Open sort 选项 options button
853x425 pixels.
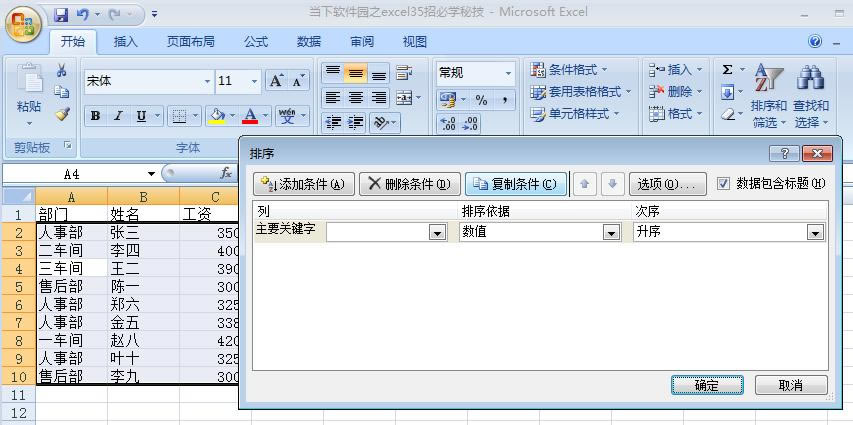pyautogui.click(x=667, y=184)
